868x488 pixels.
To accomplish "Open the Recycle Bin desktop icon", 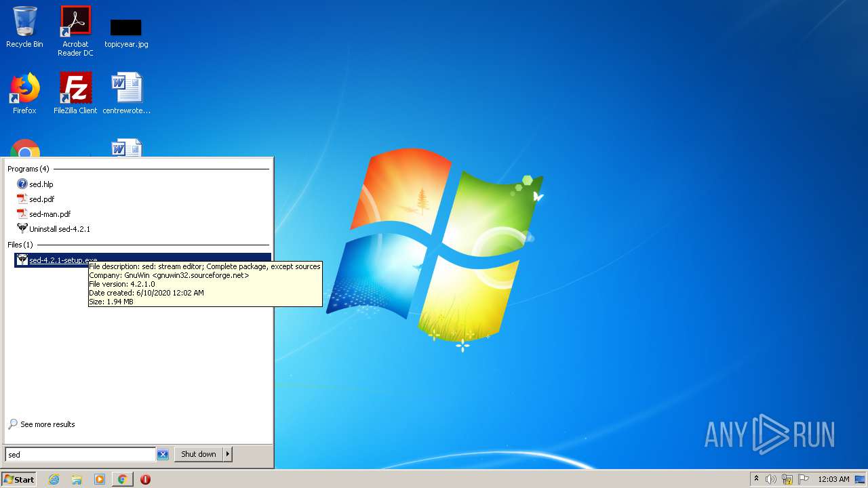I will coord(24,27).
